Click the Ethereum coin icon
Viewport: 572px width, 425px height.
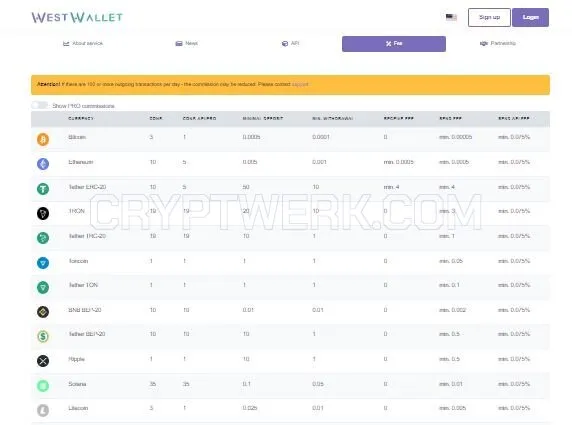43,164
